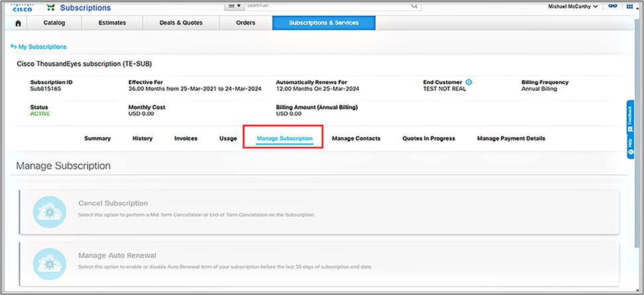Click the 36.00 Months effective period text
This screenshot has height=295, width=644.
click(195, 88)
